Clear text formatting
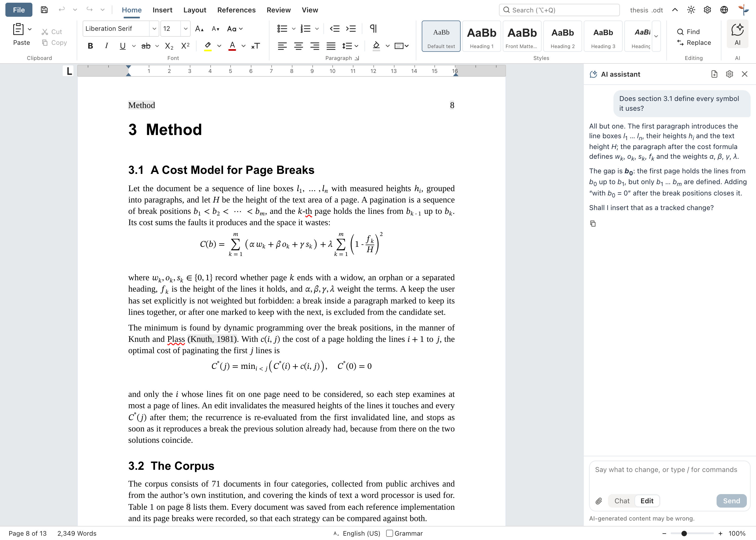This screenshot has height=540, width=756. [256, 46]
